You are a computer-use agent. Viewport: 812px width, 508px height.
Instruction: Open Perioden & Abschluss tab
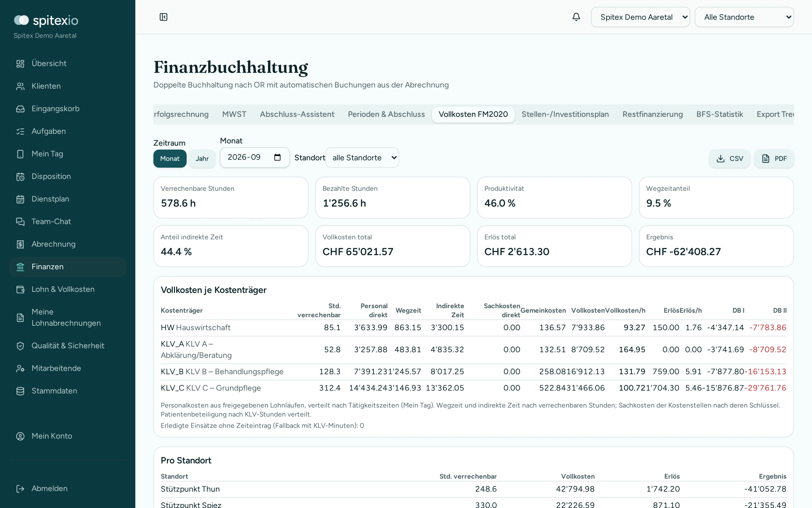(x=386, y=114)
